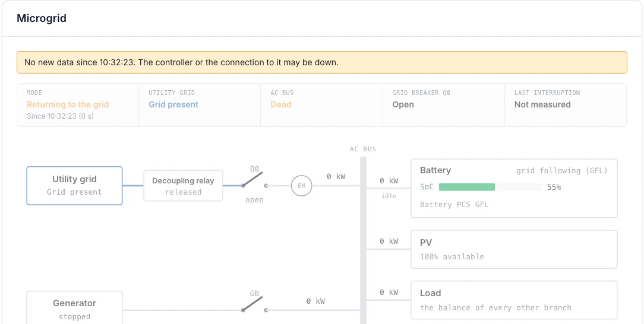Click the generator line 0 kW reading
This screenshot has height=324, width=644.
tap(315, 301)
